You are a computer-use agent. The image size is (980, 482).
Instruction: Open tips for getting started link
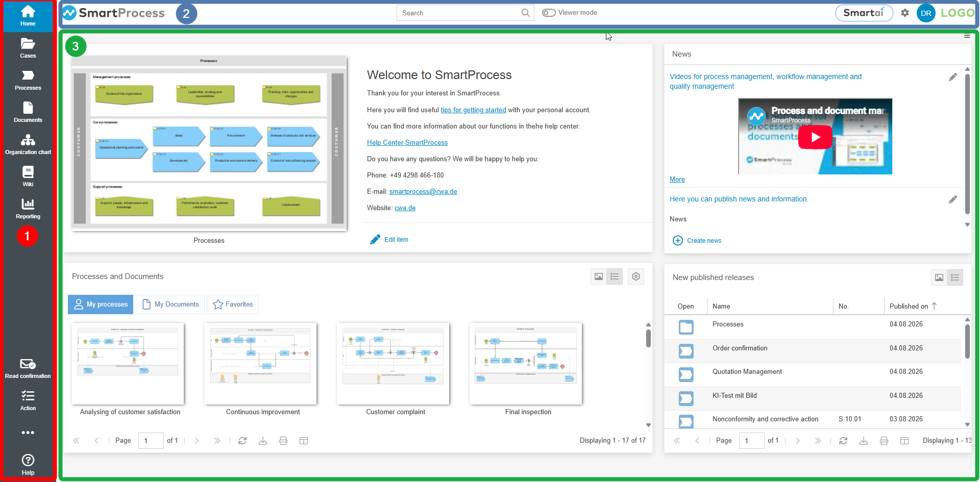(473, 110)
